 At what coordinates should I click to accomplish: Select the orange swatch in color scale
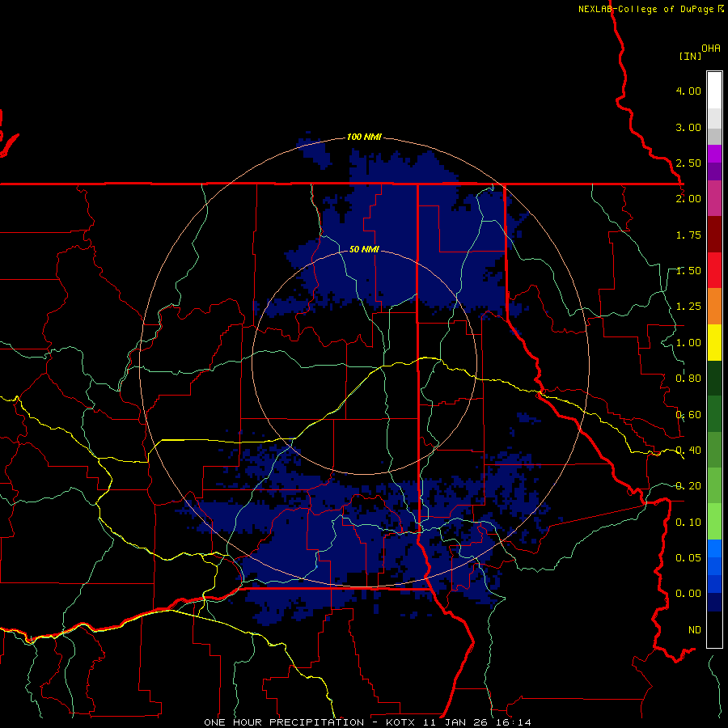click(714, 307)
